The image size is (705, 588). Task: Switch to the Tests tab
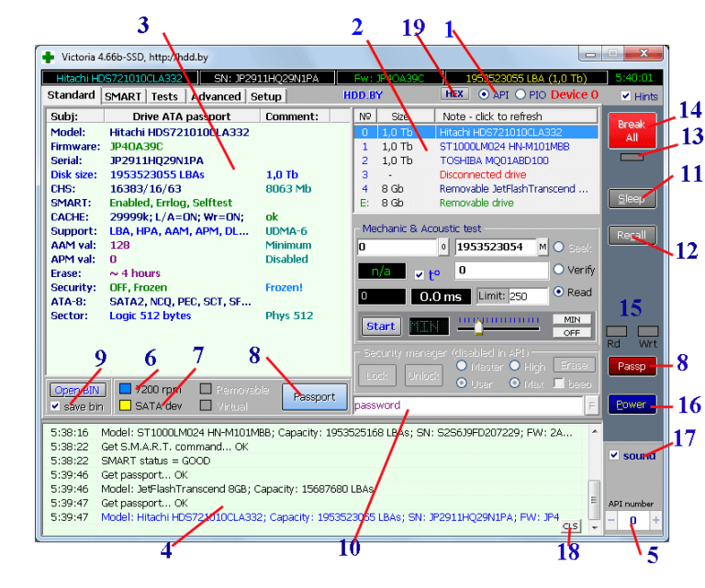click(164, 95)
